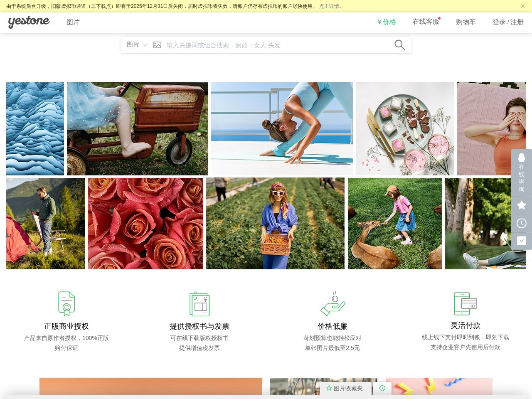532x399 pixels.
Task: Expand the 图片 search type dropdown
Action: pyautogui.click(x=137, y=44)
